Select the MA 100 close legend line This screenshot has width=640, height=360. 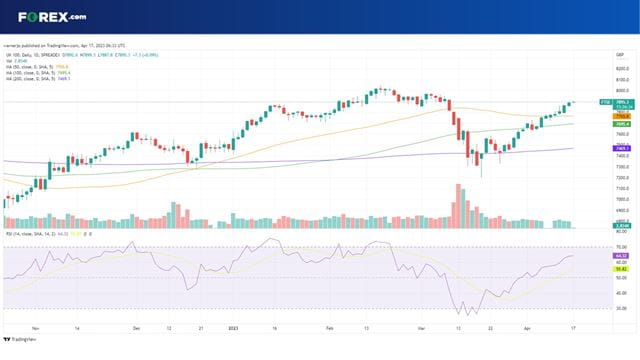point(38,73)
